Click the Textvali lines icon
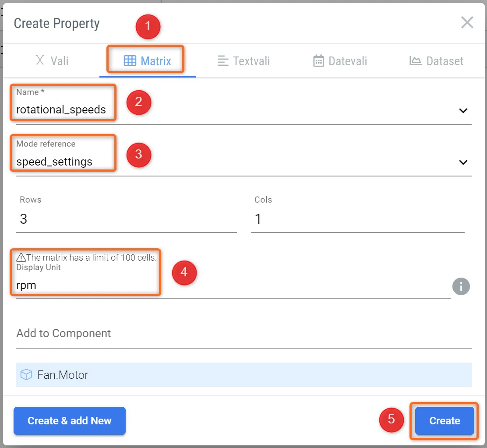487x448 pixels. tap(223, 61)
